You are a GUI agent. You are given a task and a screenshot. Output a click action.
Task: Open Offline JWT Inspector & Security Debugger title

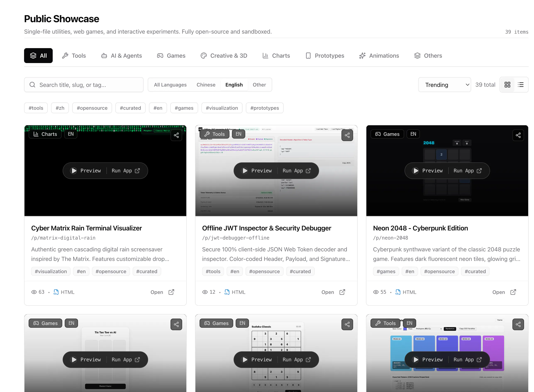[267, 228]
